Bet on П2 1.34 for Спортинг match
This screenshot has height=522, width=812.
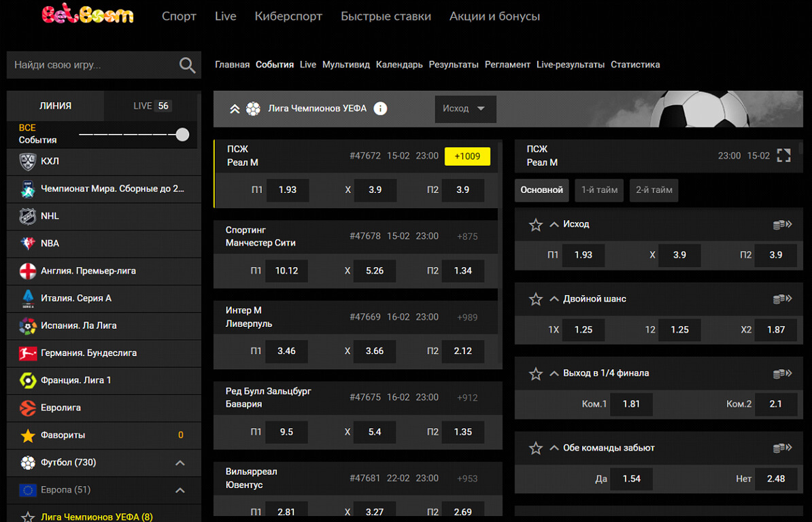click(463, 271)
